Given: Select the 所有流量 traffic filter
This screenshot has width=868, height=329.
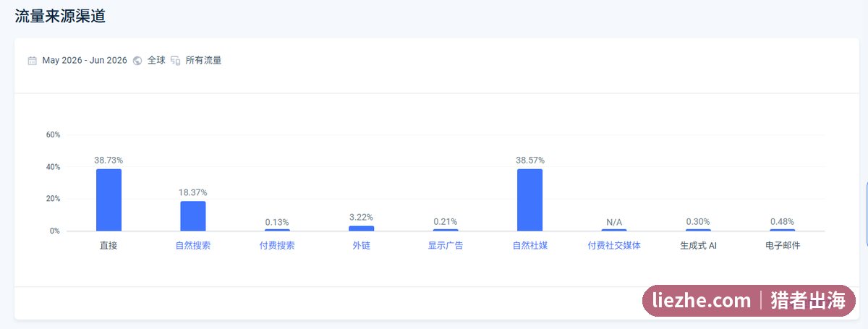Looking at the screenshot, I should point(203,61).
